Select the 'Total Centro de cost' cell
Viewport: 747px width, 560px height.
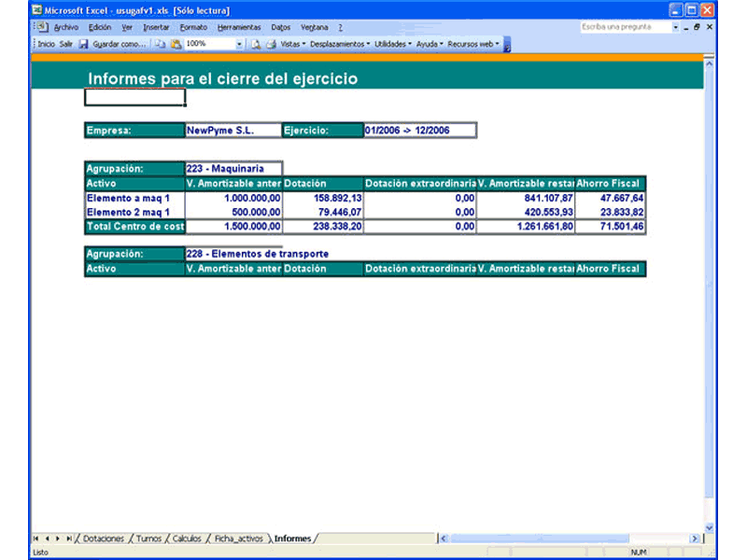pyautogui.click(x=134, y=227)
